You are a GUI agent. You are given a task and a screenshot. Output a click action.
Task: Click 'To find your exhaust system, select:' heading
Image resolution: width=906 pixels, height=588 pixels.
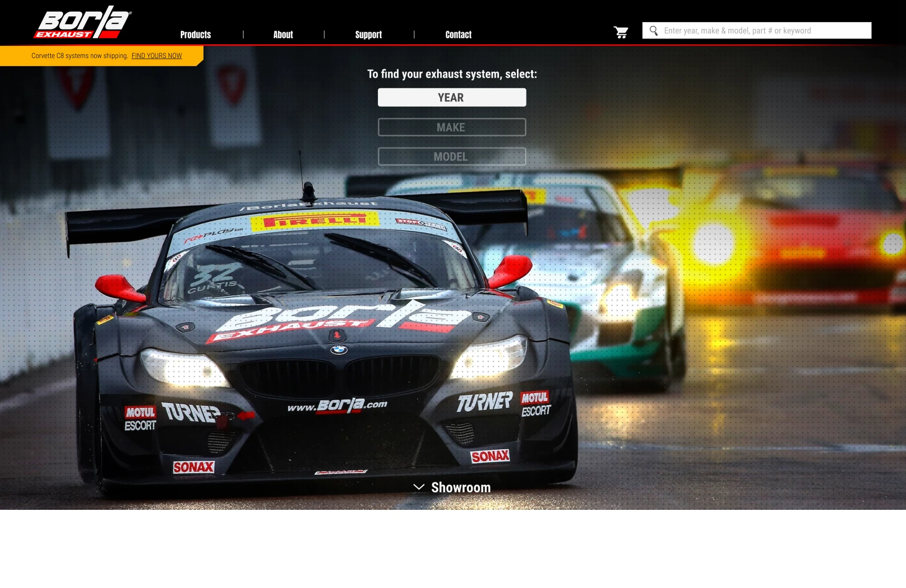tap(452, 74)
